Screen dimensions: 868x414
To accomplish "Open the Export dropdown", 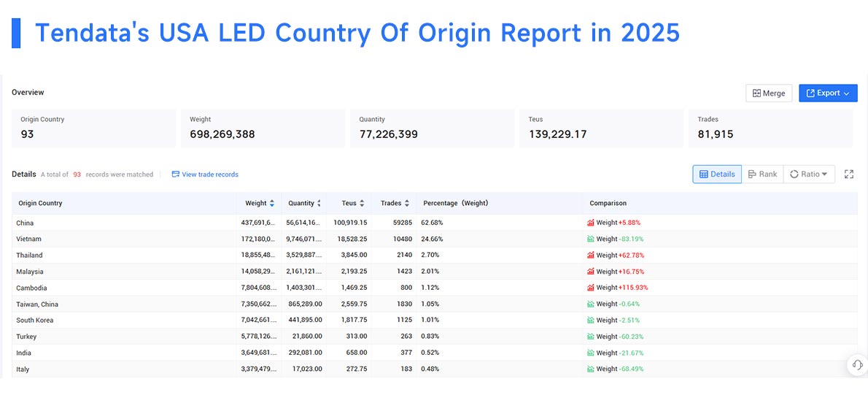I will [828, 93].
